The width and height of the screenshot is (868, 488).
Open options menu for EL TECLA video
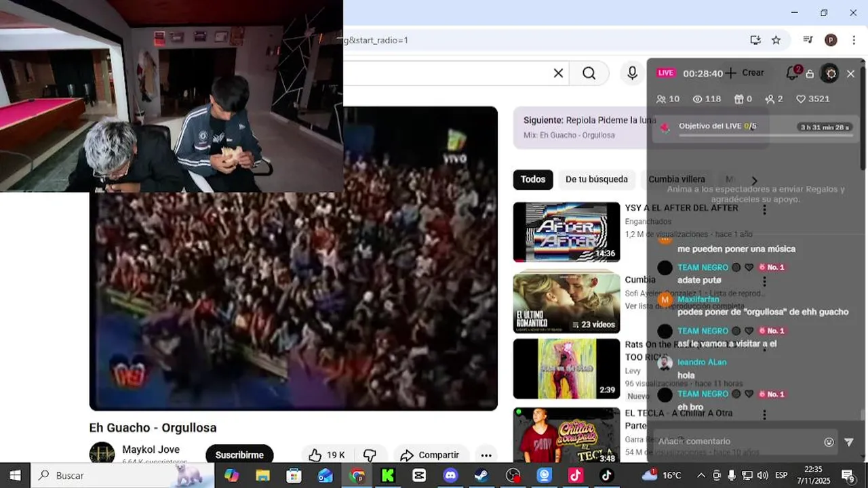coord(764,415)
